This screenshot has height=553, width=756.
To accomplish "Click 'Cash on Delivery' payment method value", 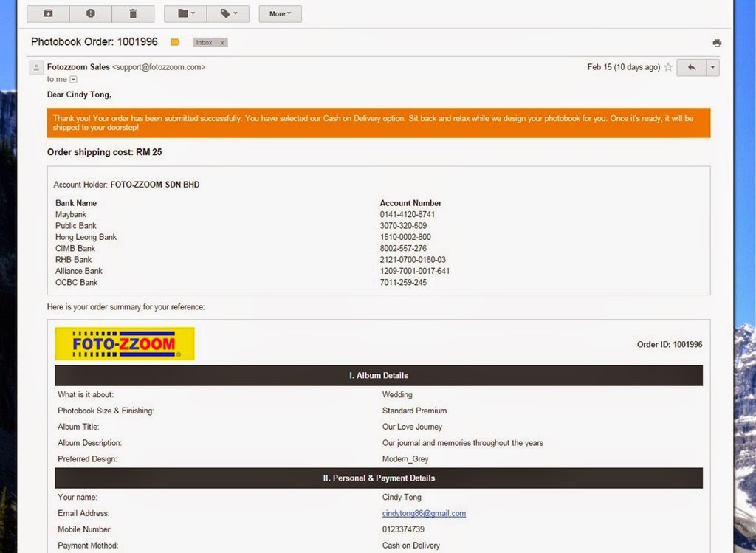I will pos(410,546).
